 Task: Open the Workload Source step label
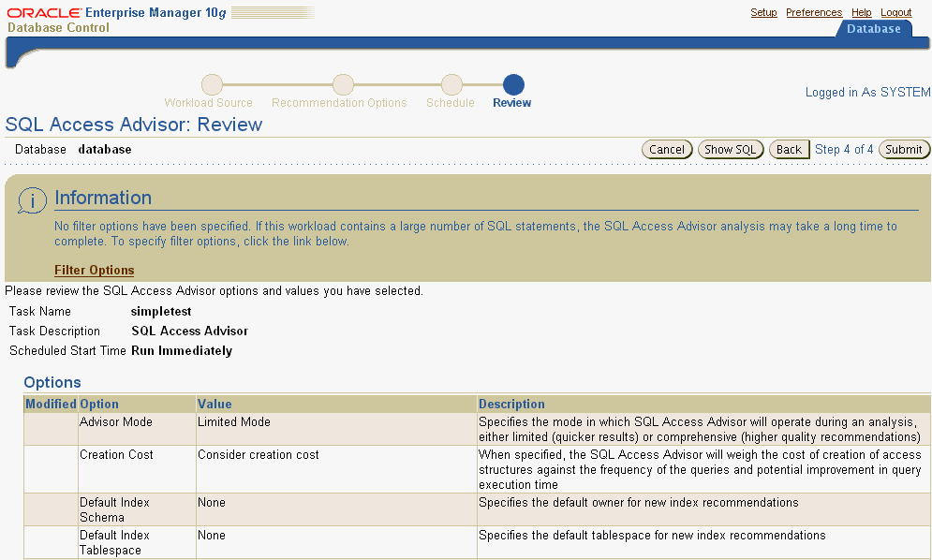pos(208,103)
